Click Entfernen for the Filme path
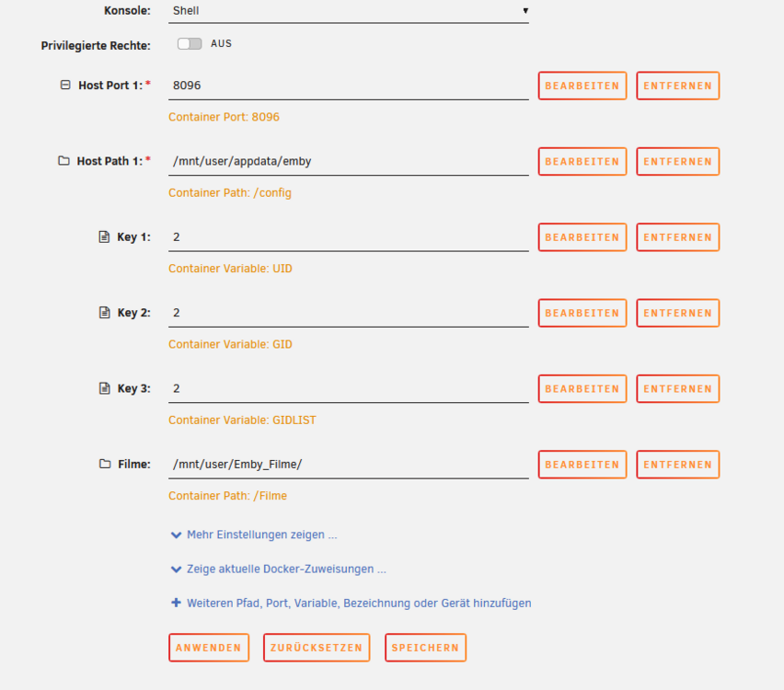The image size is (784, 690). 678,465
